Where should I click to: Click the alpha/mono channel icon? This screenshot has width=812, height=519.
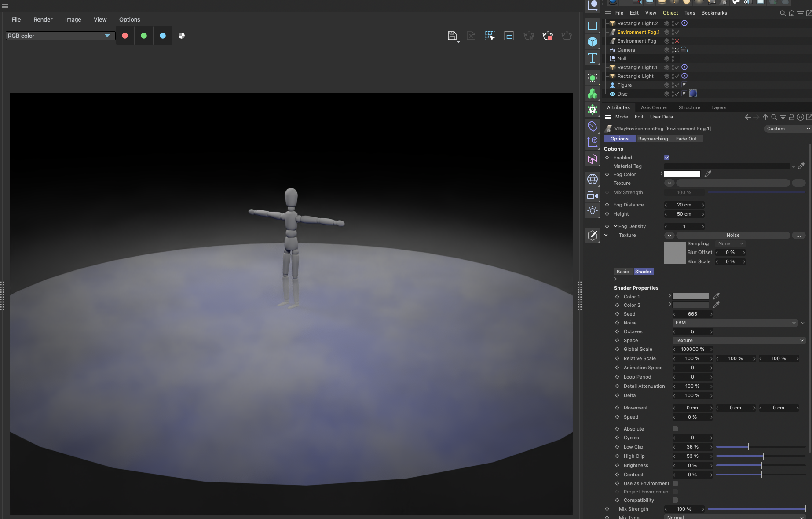182,36
